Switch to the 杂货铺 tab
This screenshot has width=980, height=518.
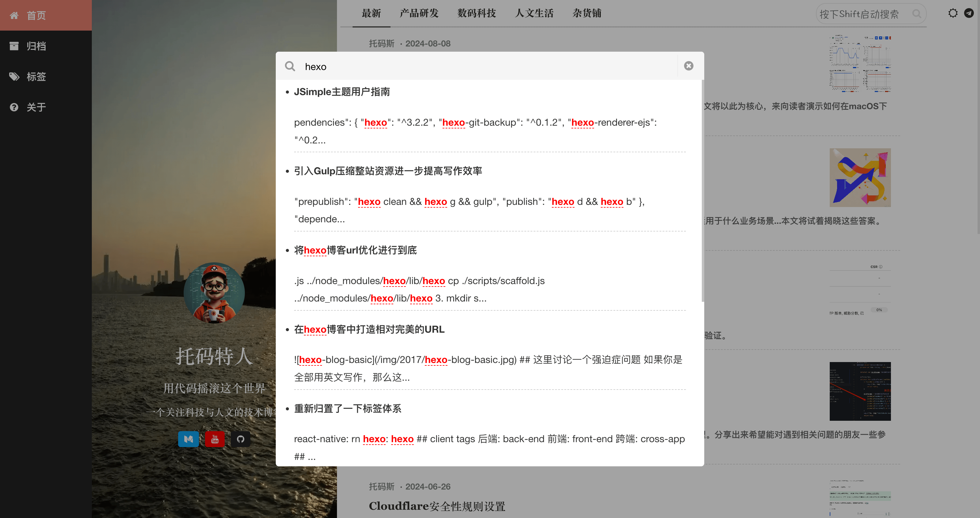pyautogui.click(x=587, y=13)
